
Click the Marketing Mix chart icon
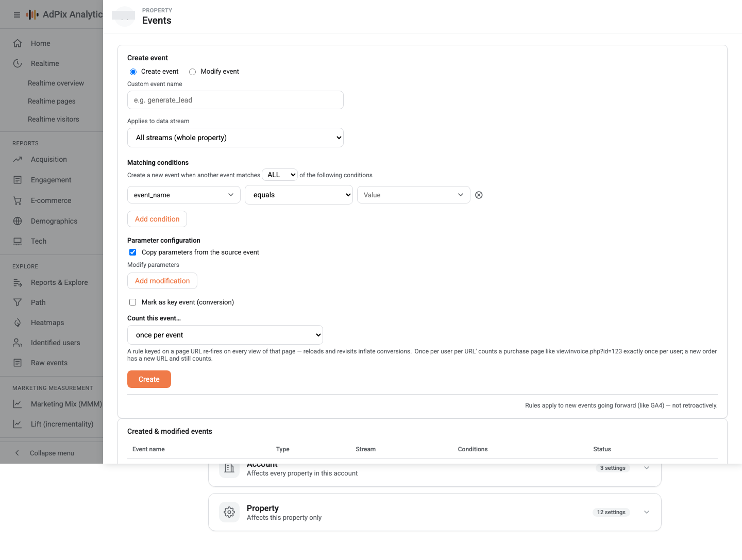coord(18,404)
